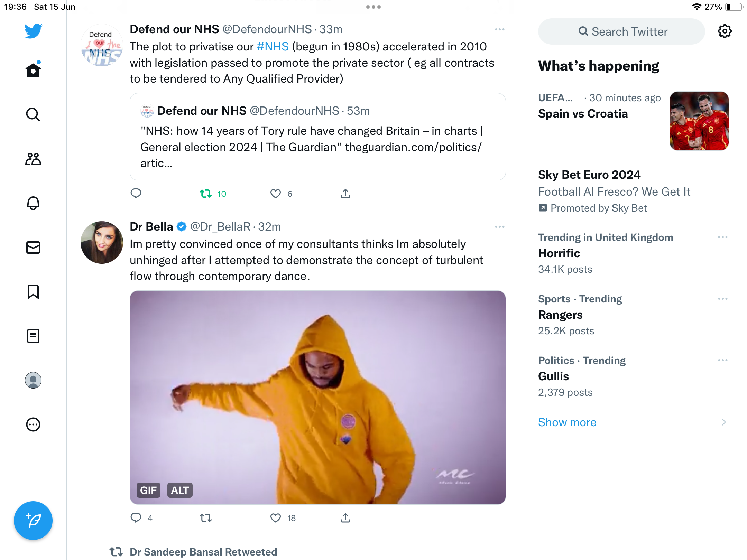Screen dimensions: 747x560
Task: View ALT description on the GIF
Action: (180, 490)
